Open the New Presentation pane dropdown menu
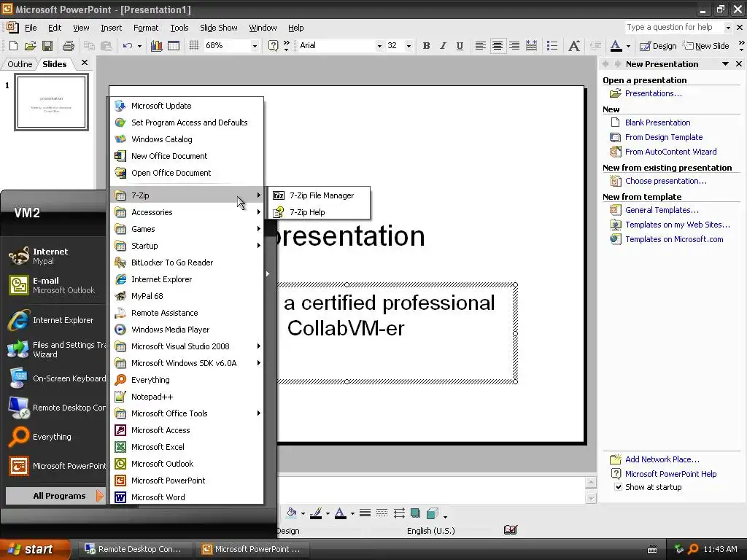 [725, 64]
